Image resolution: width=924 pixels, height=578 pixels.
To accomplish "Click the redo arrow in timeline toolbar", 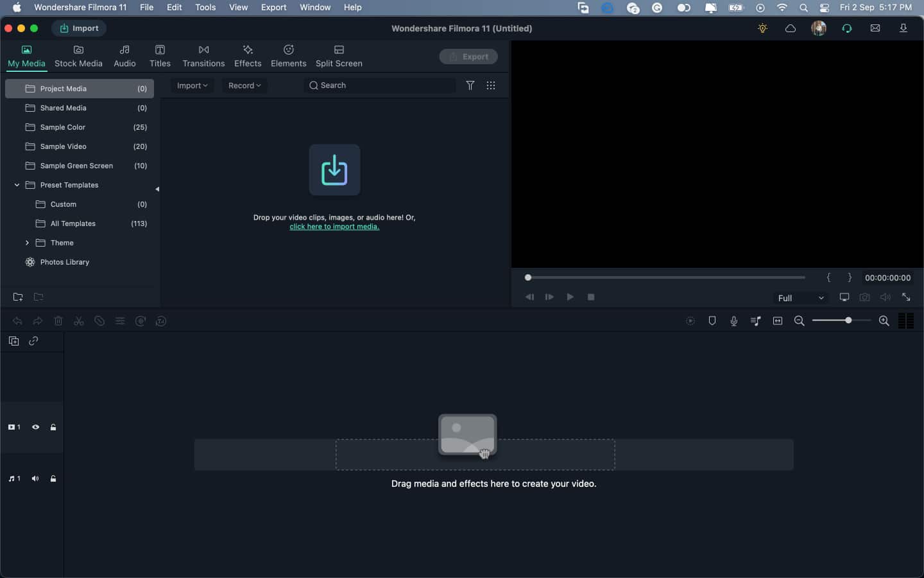I will [38, 321].
